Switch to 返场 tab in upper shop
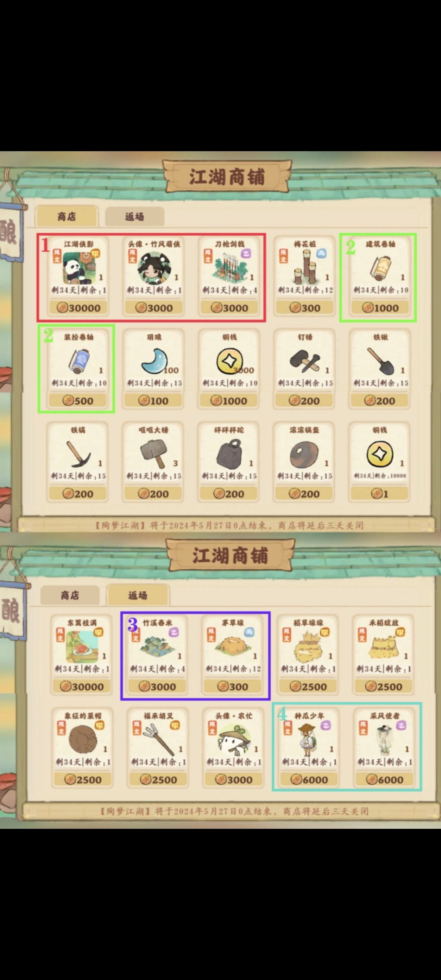Image resolution: width=441 pixels, height=980 pixels. point(135,216)
